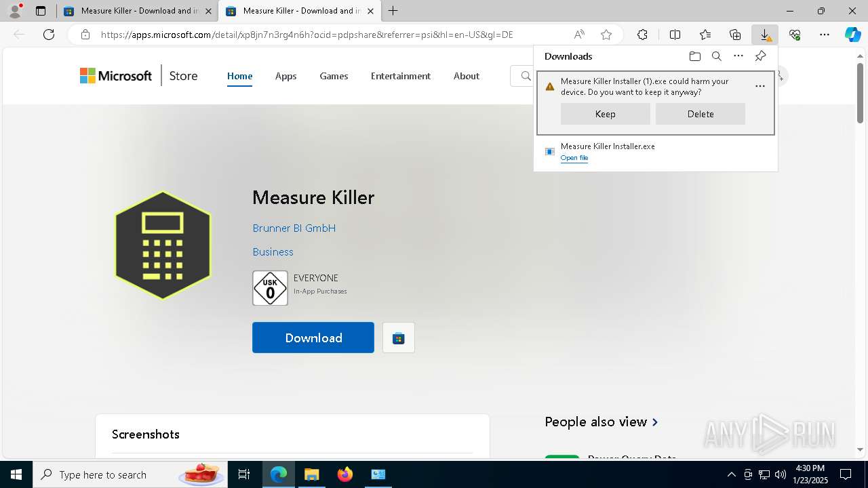Open the Extensions puzzle icon

642,35
